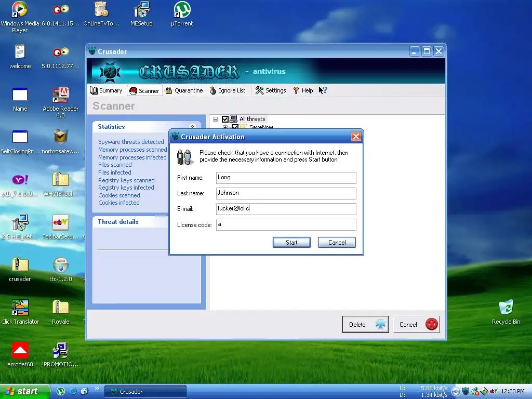Select the All threats tree label
The image size is (532, 399).
coord(252,119)
